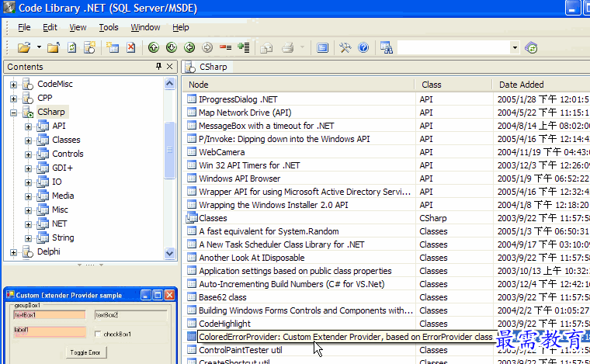Click the refresh document toolbar icon
The image size is (590, 364).
(x=71, y=48)
